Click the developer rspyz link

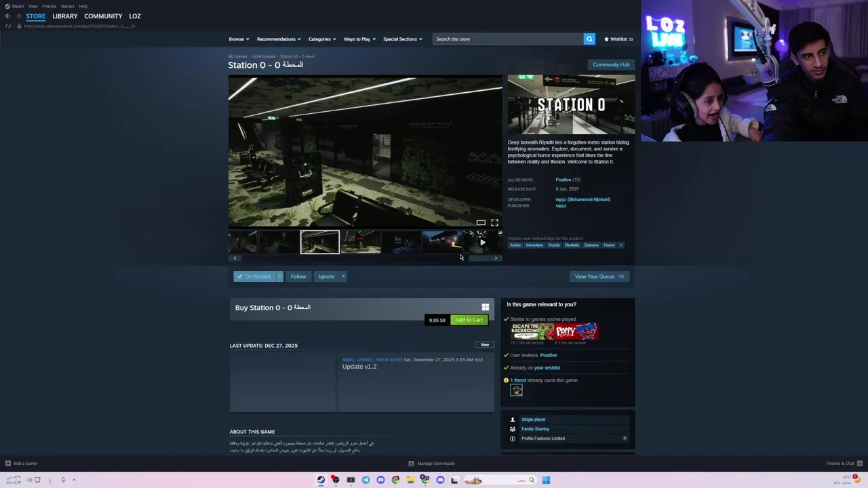click(583, 199)
